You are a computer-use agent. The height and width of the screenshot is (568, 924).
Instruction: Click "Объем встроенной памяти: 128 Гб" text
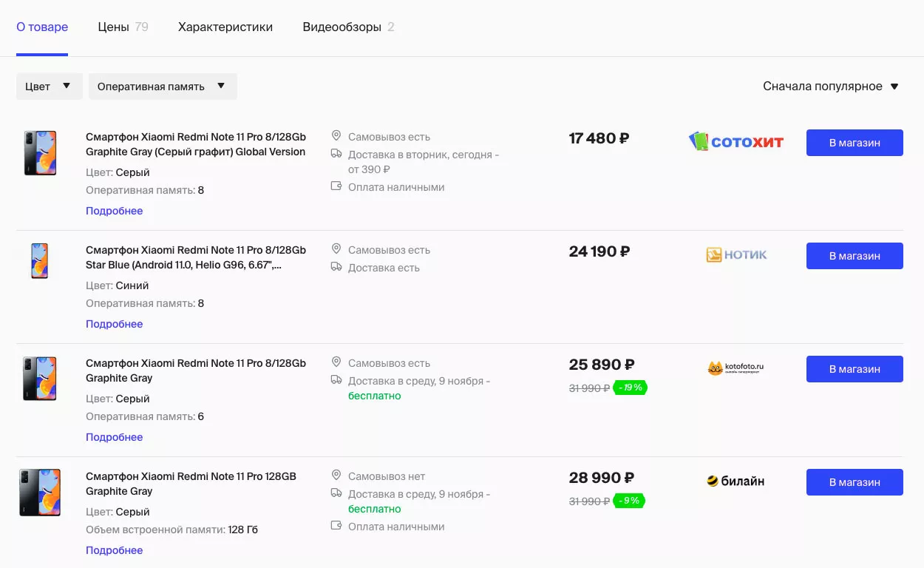tap(171, 530)
